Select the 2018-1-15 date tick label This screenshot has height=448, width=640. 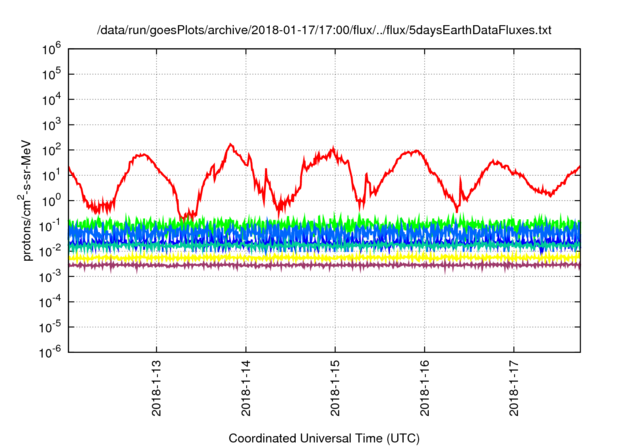(335, 388)
